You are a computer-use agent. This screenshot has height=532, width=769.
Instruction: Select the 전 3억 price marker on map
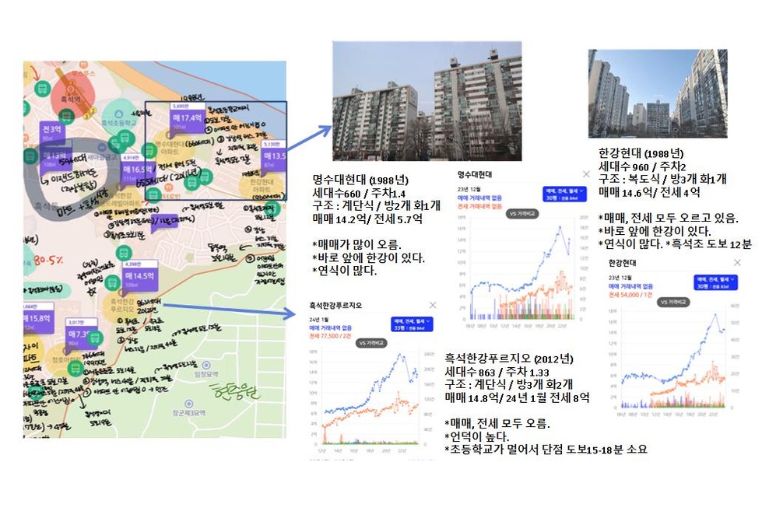(51, 131)
